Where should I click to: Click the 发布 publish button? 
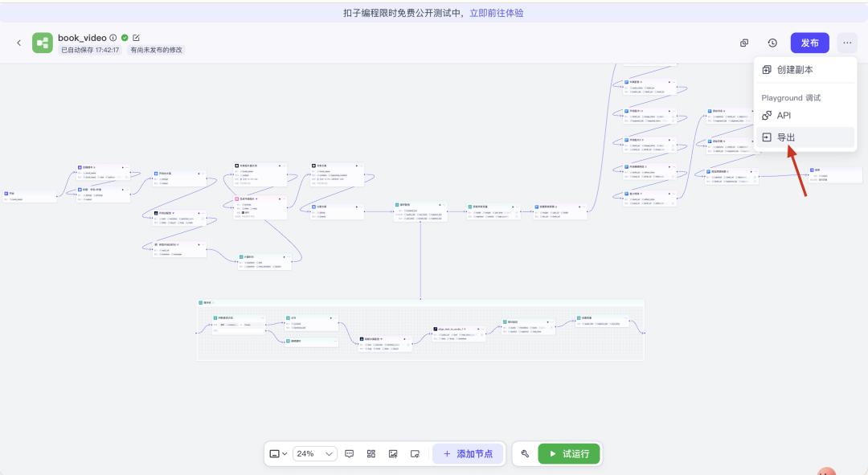[x=809, y=43]
